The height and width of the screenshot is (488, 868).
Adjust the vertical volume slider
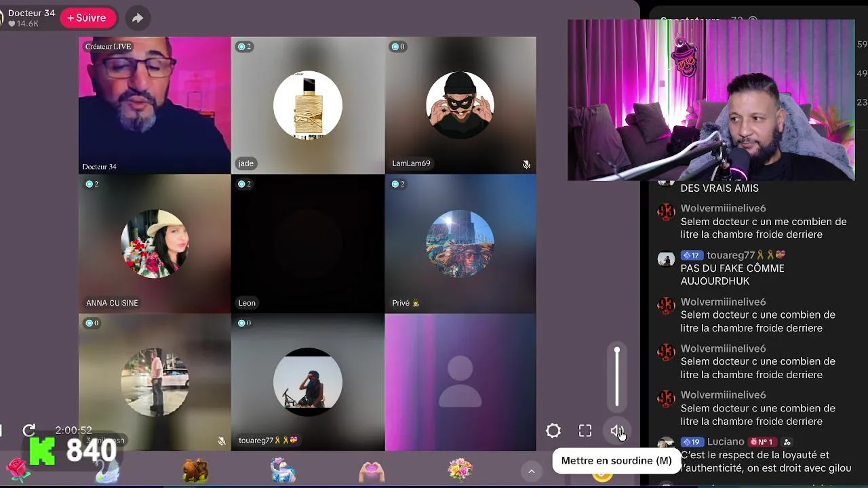(617, 377)
